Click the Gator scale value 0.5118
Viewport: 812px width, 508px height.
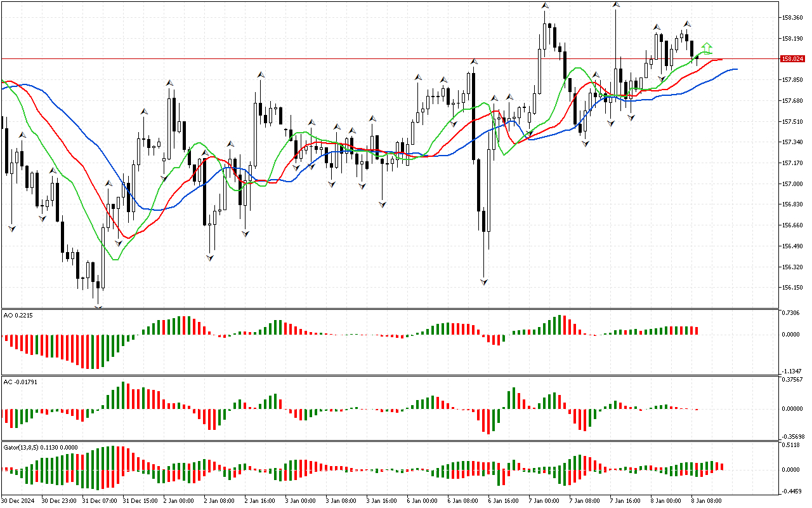792,445
